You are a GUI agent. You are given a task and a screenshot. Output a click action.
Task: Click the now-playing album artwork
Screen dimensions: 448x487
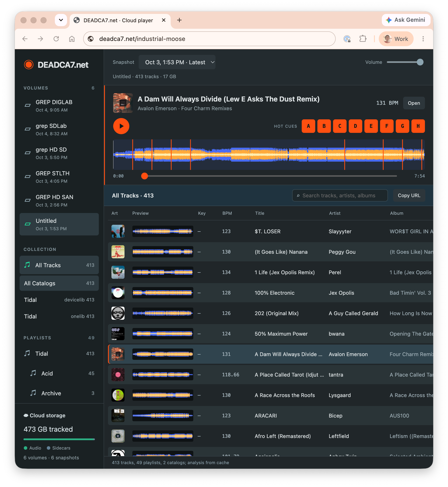coord(123,103)
